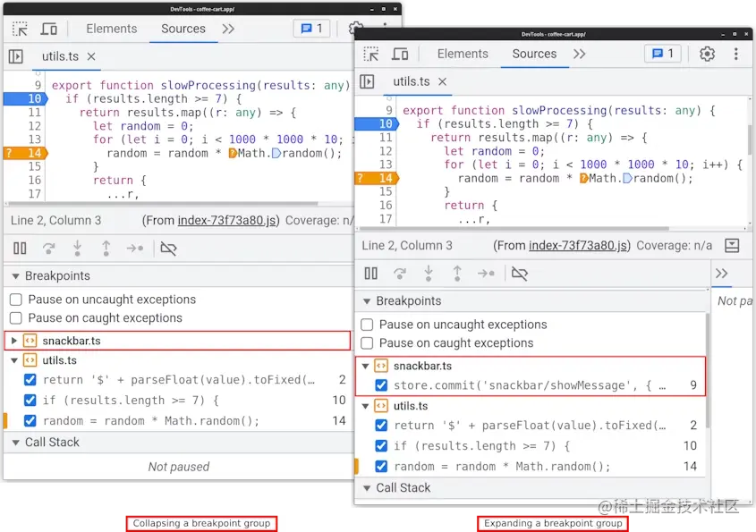
Task: Collapse Breakpoints section in left window
Action: pos(16,276)
